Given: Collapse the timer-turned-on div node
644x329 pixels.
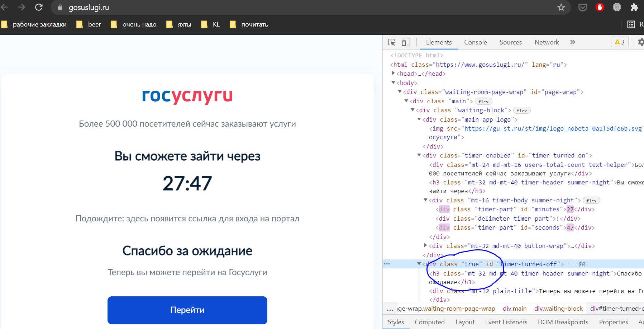Looking at the screenshot, I should (419, 155).
